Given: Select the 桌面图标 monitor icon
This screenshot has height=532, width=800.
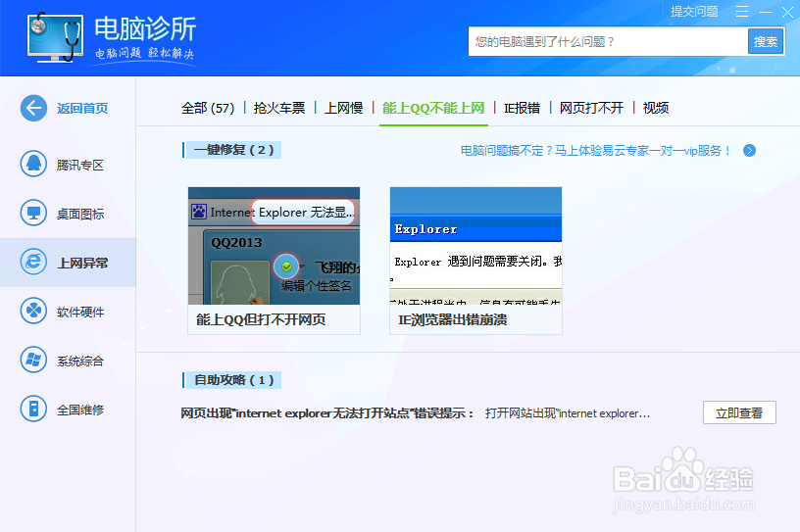Looking at the screenshot, I should pyautogui.click(x=33, y=214).
